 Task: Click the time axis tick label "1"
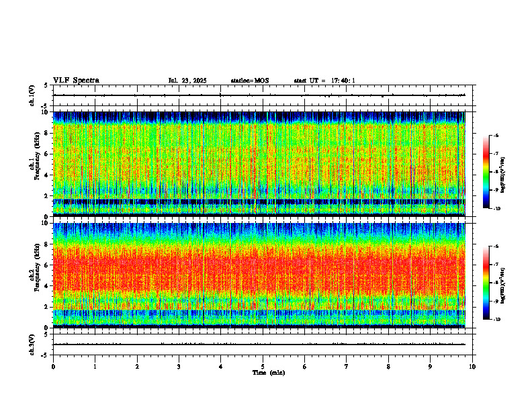pyautogui.click(x=95, y=367)
